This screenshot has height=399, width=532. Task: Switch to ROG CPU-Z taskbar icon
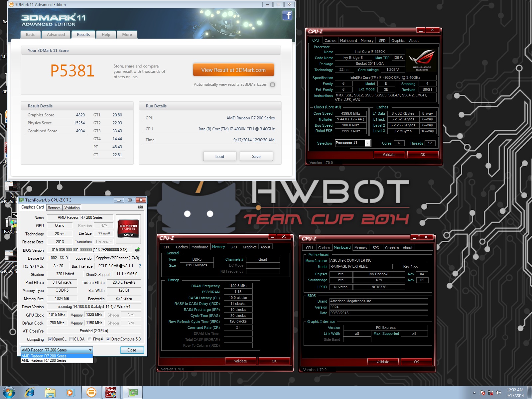[111, 393]
